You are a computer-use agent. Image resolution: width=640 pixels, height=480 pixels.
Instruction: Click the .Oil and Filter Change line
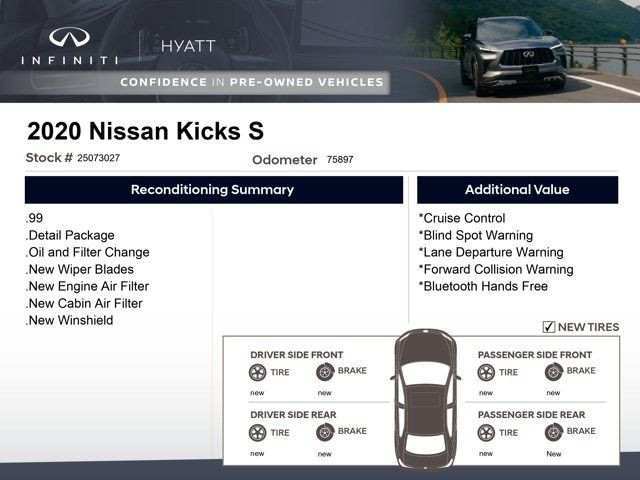[x=87, y=252]
